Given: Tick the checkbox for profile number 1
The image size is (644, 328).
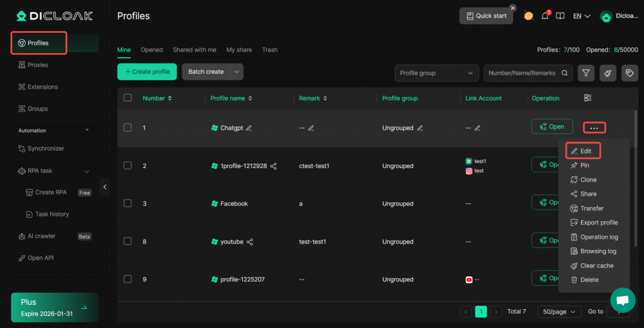Looking at the screenshot, I should pyautogui.click(x=128, y=128).
